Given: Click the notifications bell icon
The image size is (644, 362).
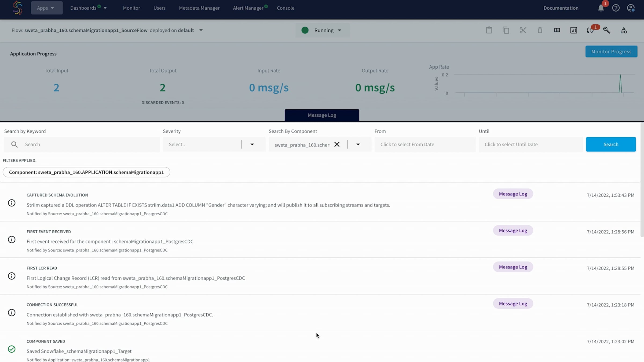Looking at the screenshot, I should pyautogui.click(x=601, y=8).
